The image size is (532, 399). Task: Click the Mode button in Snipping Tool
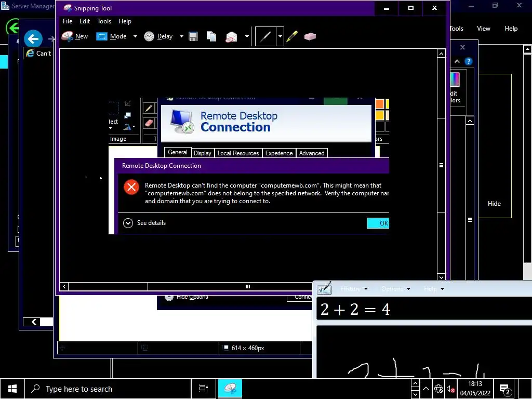click(112, 36)
